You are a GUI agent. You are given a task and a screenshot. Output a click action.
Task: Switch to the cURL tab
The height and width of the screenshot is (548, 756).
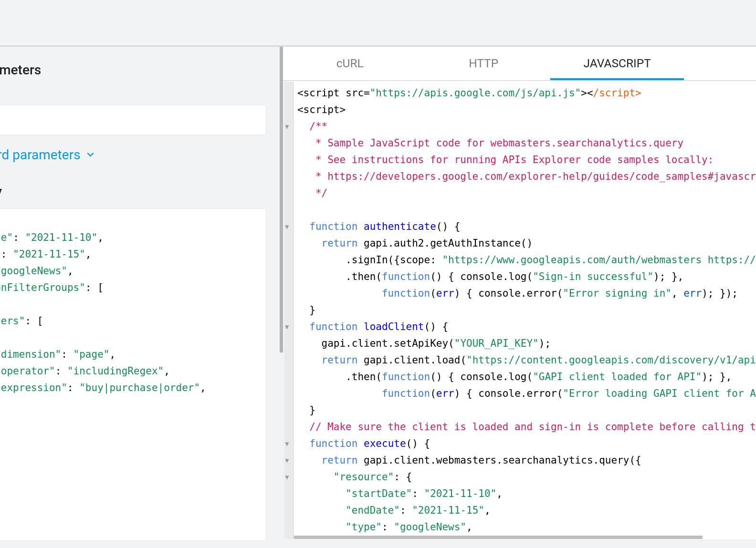click(349, 63)
